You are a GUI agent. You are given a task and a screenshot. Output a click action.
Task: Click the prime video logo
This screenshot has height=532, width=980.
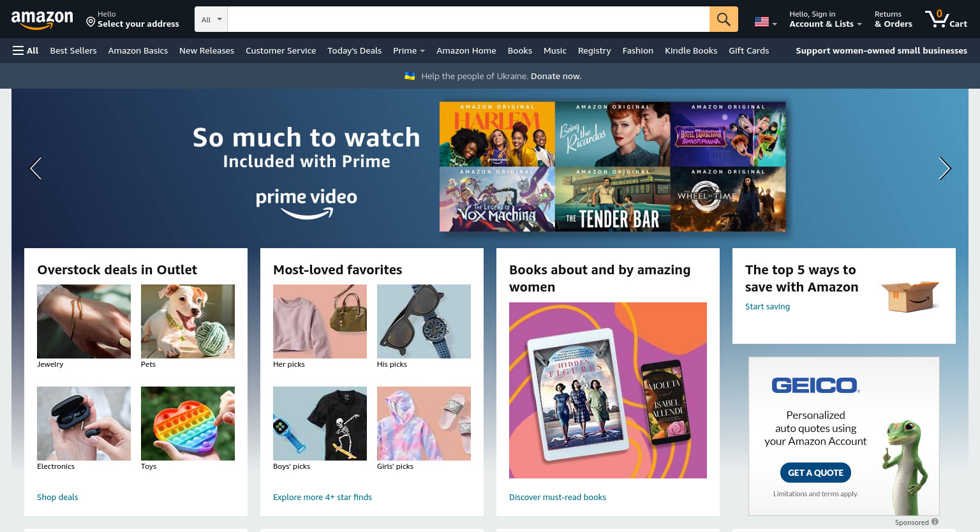coord(306,203)
